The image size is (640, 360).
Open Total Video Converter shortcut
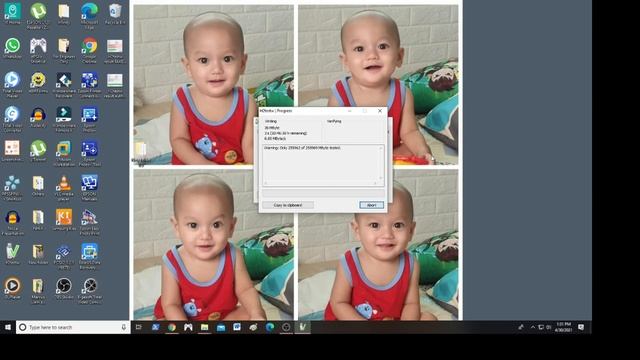(12, 119)
